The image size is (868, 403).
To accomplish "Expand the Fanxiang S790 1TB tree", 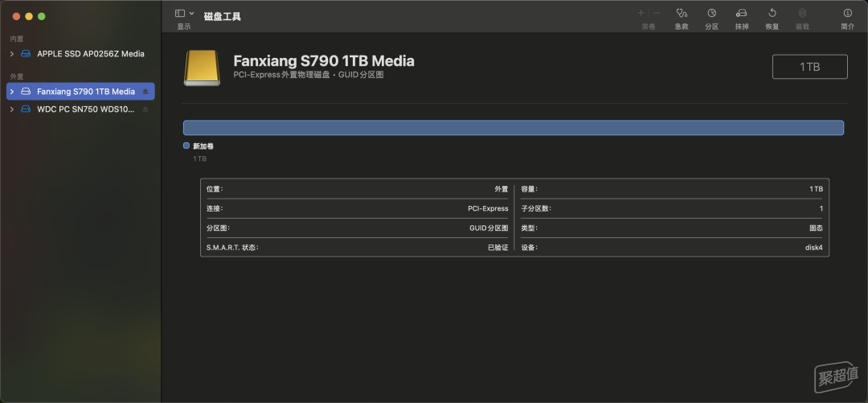I will 12,92.
